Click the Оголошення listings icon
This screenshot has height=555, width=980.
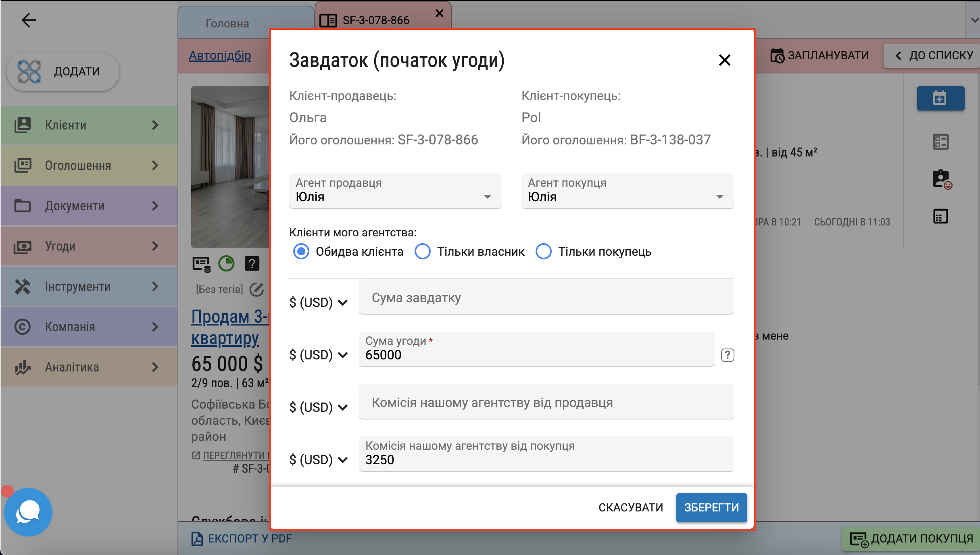point(23,165)
